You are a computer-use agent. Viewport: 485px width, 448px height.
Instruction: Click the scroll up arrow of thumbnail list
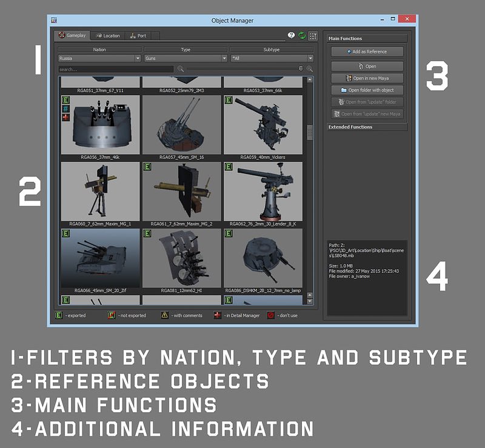click(310, 80)
